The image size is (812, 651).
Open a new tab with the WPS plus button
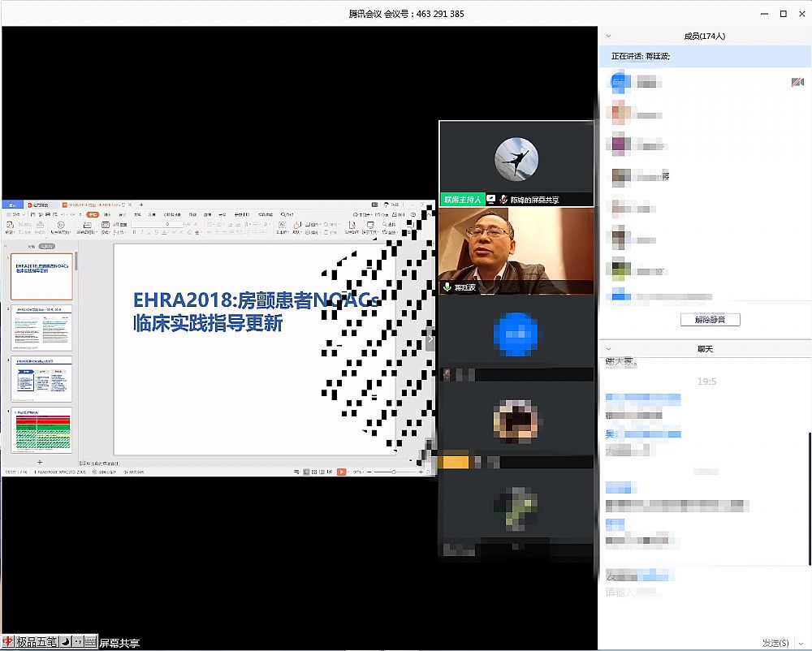pyautogui.click(x=140, y=205)
